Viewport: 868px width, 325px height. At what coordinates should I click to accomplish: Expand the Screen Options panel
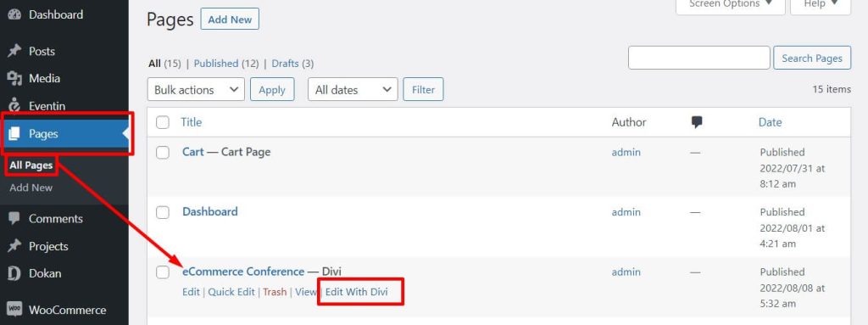[x=731, y=6]
